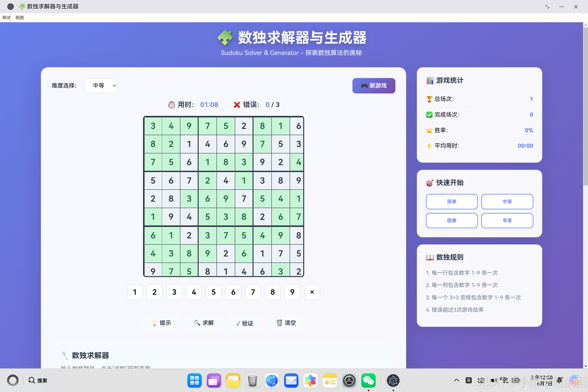Quick start a 专家 game
Screen dimensions: 588x392
(x=507, y=220)
